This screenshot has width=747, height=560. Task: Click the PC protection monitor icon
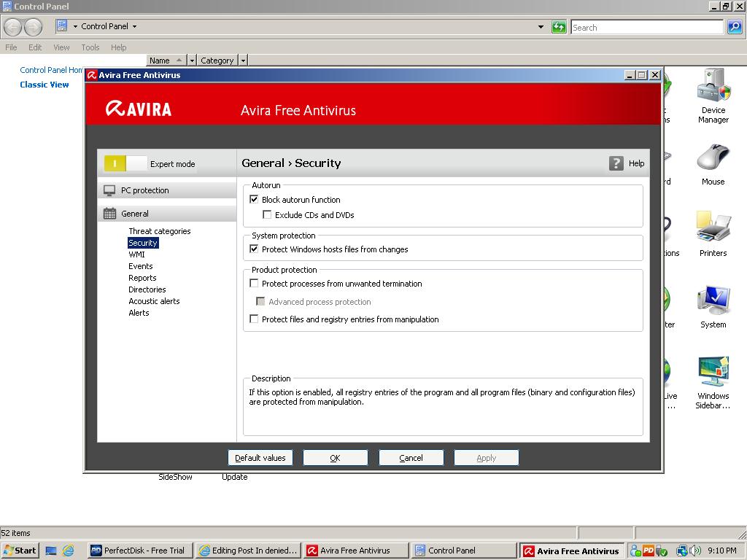pos(109,190)
